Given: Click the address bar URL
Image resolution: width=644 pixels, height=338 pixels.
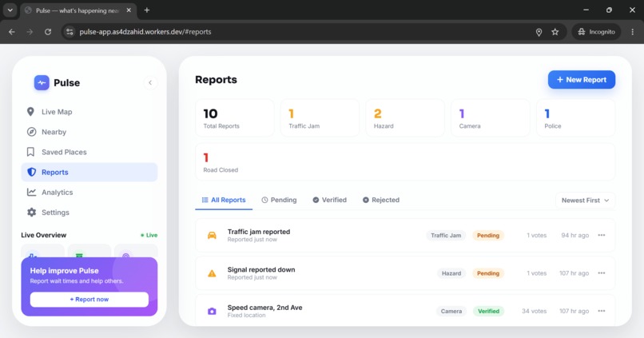Looking at the screenshot, I should pyautogui.click(x=145, y=32).
